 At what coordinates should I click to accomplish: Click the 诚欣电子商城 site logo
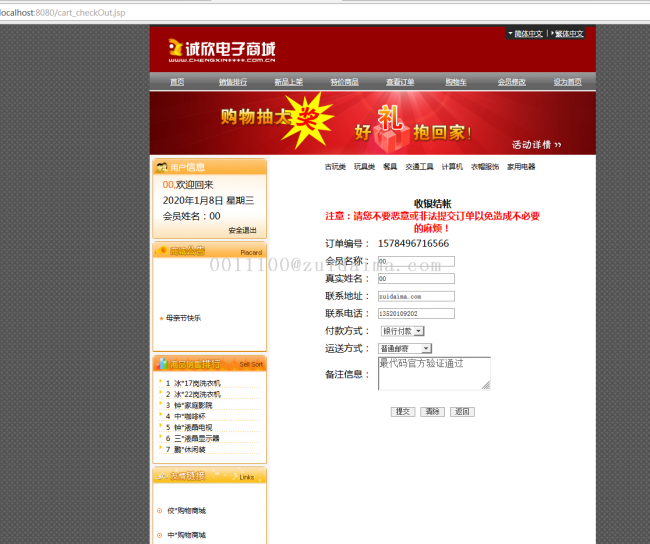222,50
